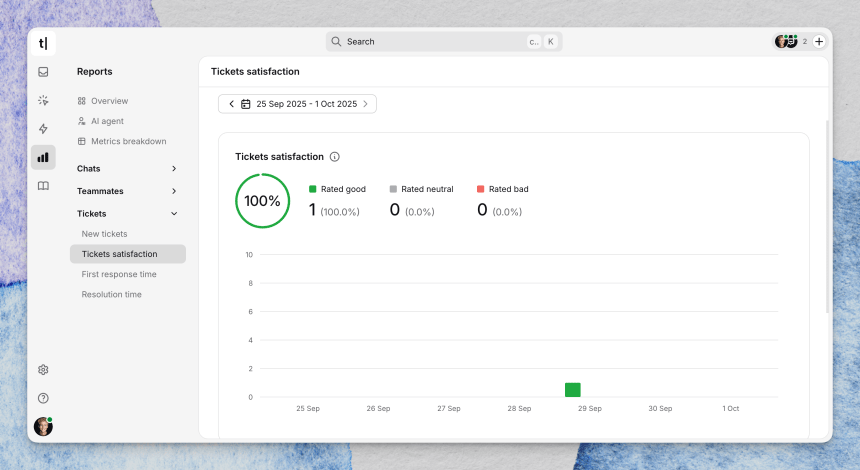Click the magnifying glass search icon
860x470 pixels.
tap(336, 42)
